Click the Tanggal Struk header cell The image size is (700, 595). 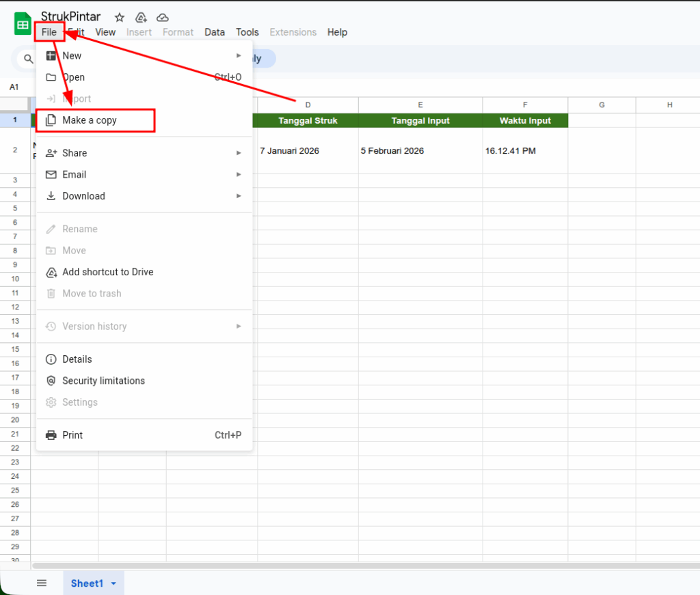click(x=308, y=120)
